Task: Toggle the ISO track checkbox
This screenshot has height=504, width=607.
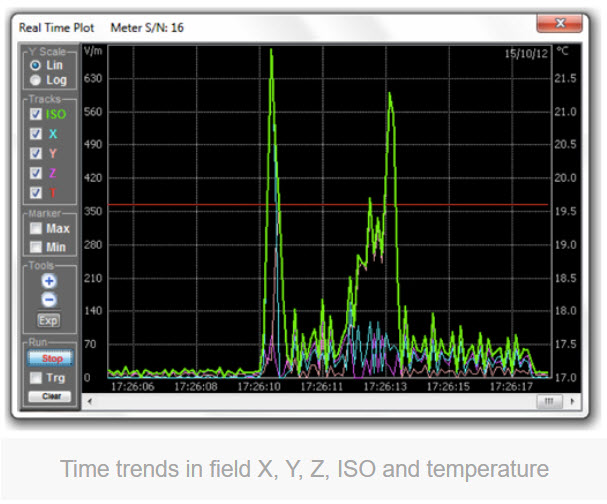Action: [36, 114]
